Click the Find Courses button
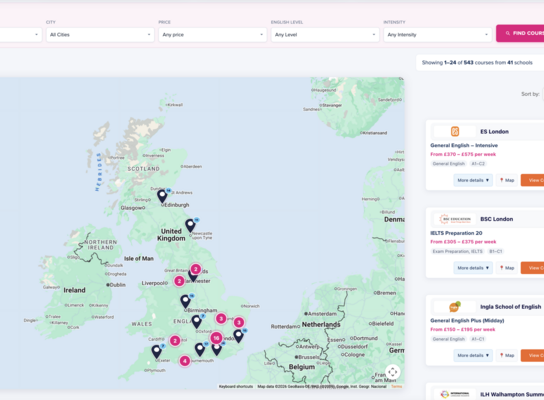Image resolution: width=544 pixels, height=400 pixels. 520,33
